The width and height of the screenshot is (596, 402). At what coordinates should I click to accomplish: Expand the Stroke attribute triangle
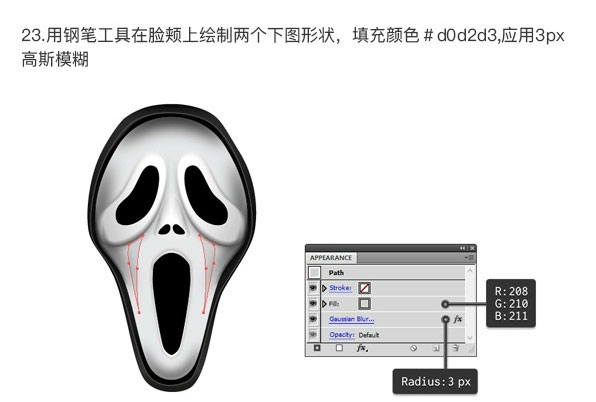[324, 288]
